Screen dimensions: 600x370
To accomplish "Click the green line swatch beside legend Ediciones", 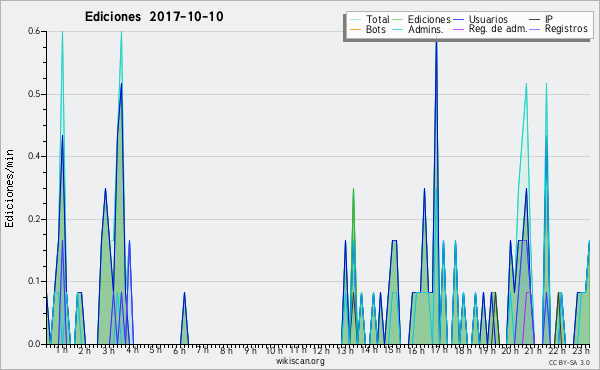I will [398, 20].
